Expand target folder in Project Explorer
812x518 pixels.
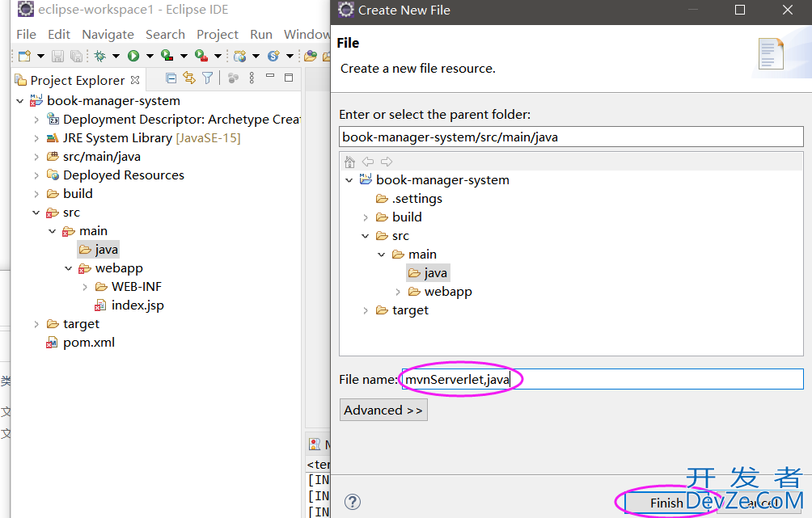[x=36, y=324]
